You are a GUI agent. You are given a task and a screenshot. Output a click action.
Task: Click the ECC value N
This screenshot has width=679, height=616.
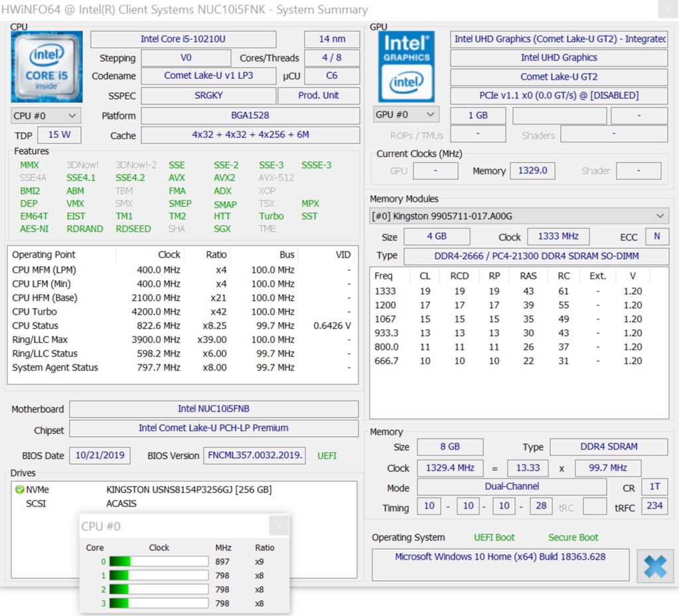point(657,236)
